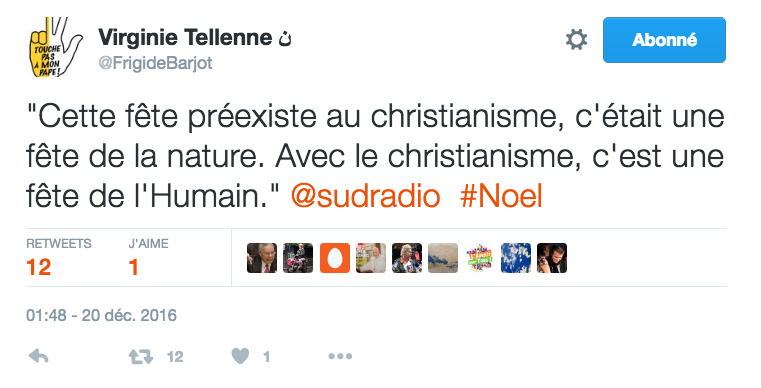The height and width of the screenshot is (388, 761).
Task: Click the colorful logo retweeter avatar
Action: (480, 258)
